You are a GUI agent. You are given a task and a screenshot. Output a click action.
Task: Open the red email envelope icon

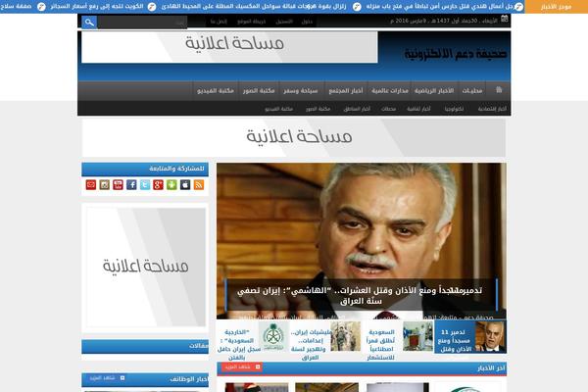91,185
